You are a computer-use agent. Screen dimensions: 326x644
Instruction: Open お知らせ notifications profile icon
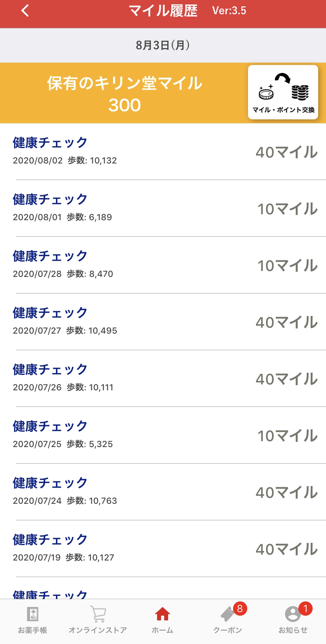293,615
